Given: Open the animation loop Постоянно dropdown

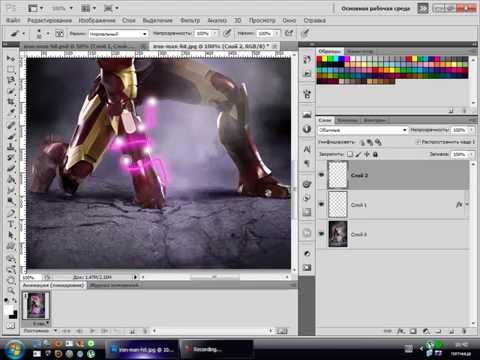Looking at the screenshot, I should 40,331.
